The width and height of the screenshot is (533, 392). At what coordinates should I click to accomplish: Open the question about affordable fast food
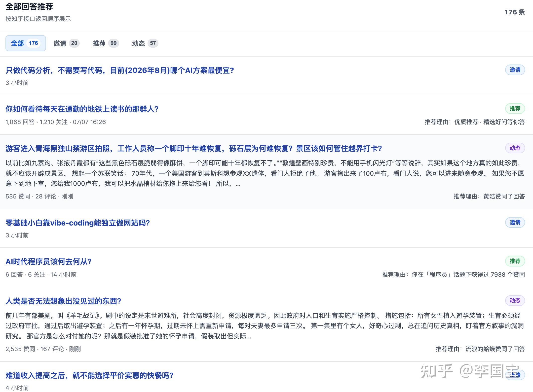point(89,375)
